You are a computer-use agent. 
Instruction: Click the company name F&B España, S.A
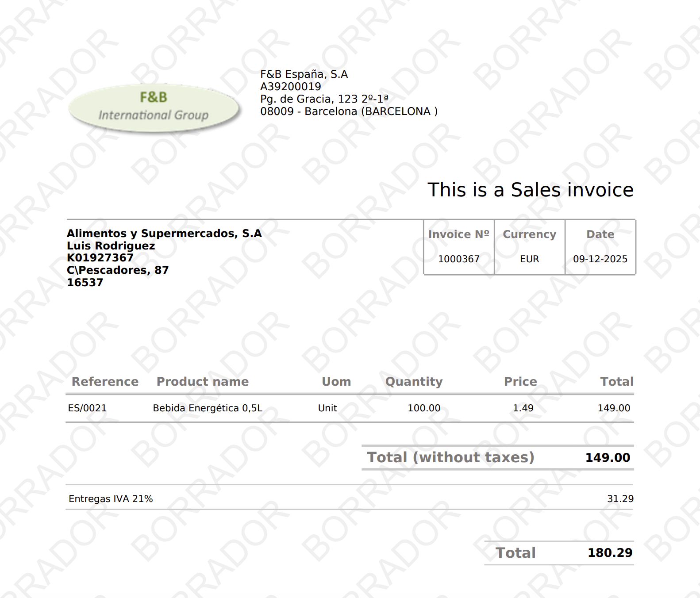pos(304,74)
